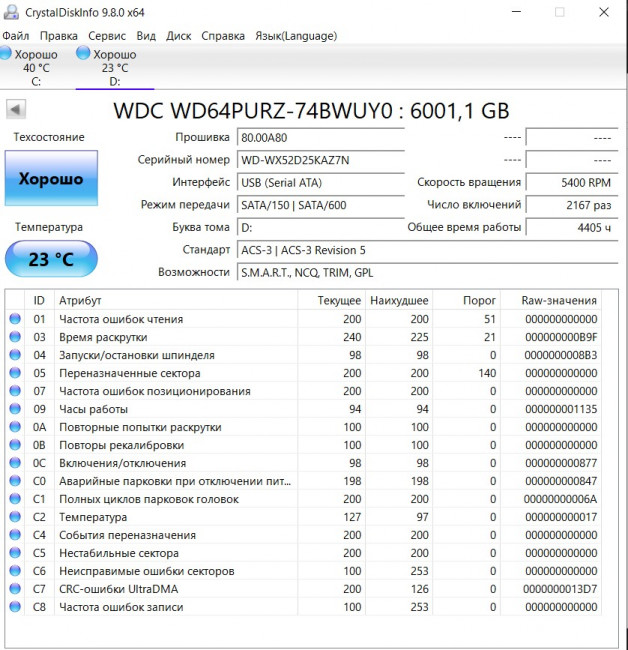
Task: Select the row 'Время раскрутки'
Action: point(303,337)
